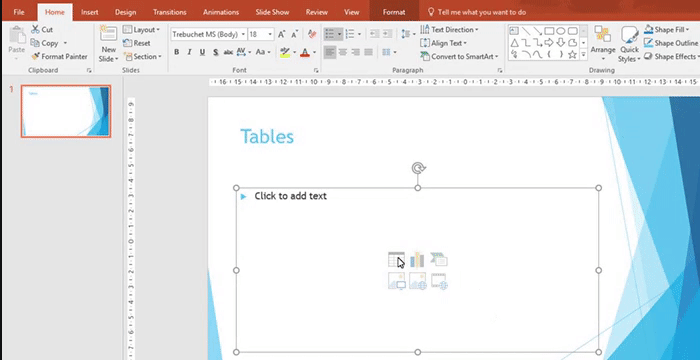This screenshot has width=700, height=360.
Task: Toggle Bold formatting
Action: click(x=177, y=52)
